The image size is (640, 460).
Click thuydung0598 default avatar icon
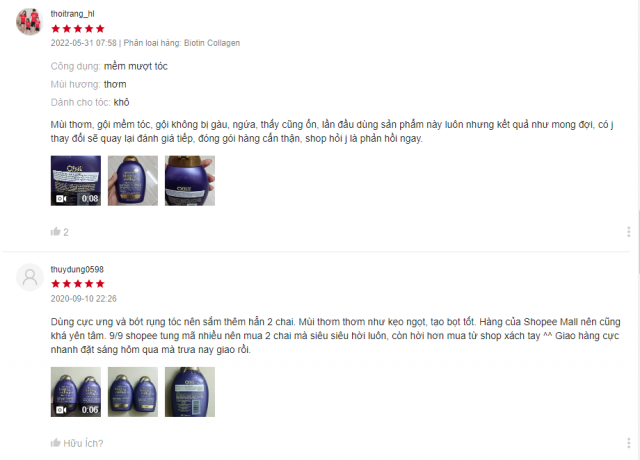tap(29, 277)
